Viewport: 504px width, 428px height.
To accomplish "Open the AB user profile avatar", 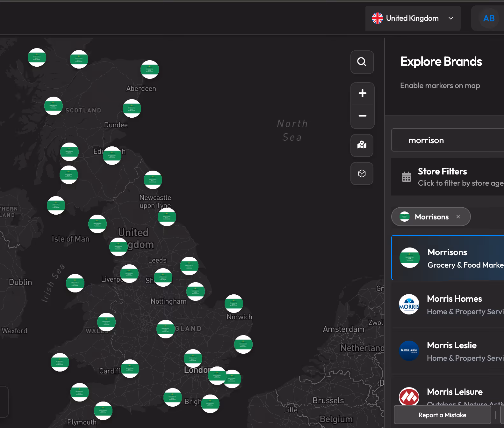I will coord(489,18).
